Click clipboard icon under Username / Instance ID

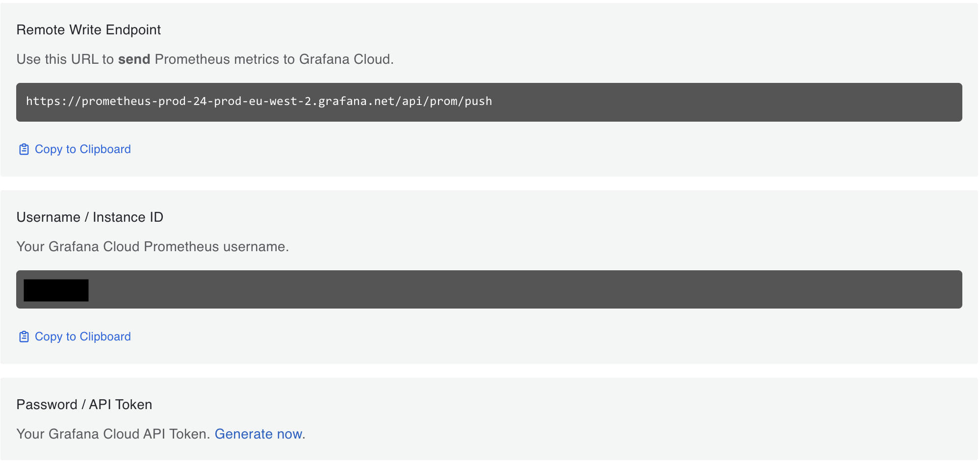click(24, 337)
